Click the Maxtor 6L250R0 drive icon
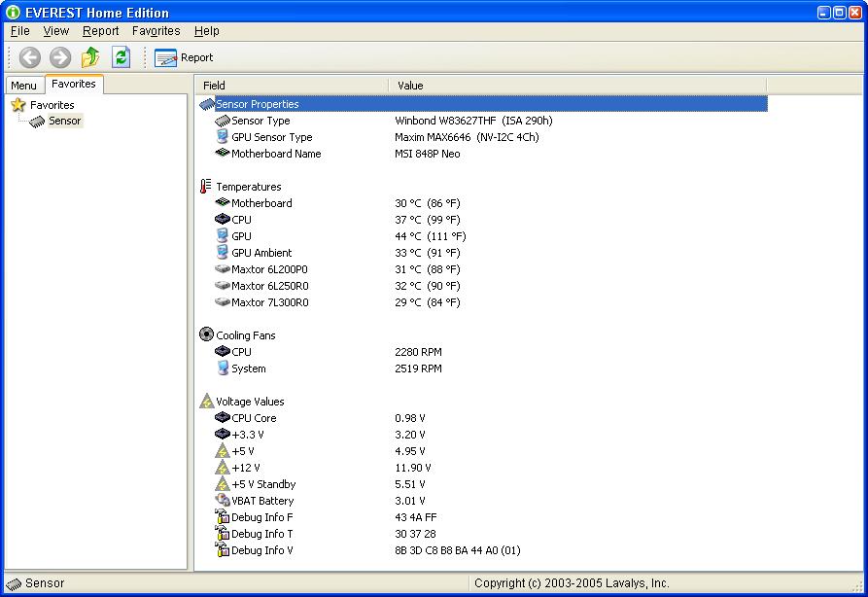The image size is (868, 597). click(223, 286)
